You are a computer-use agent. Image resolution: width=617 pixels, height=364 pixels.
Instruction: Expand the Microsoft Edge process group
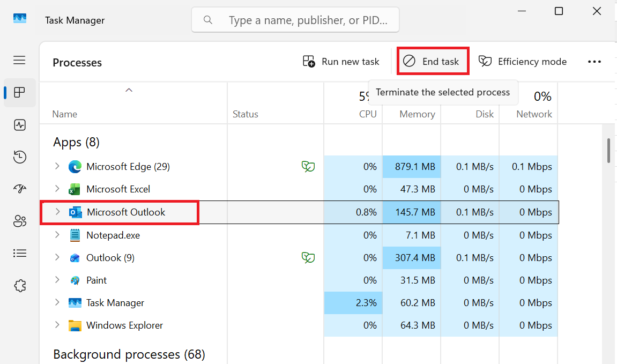(57, 166)
